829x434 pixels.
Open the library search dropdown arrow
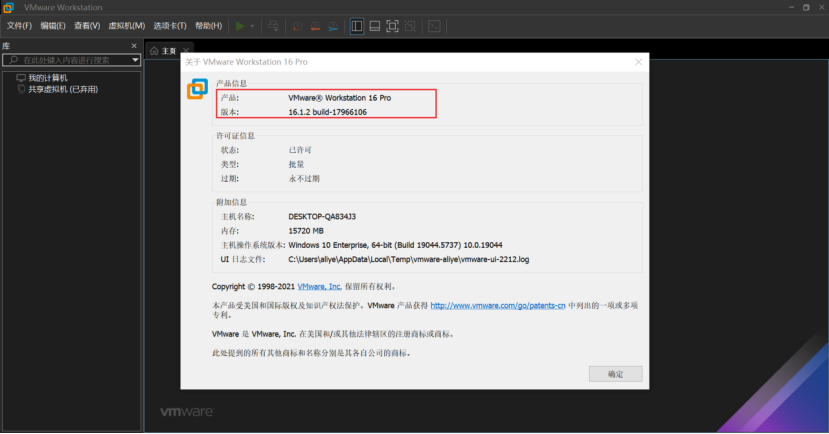tap(135, 60)
